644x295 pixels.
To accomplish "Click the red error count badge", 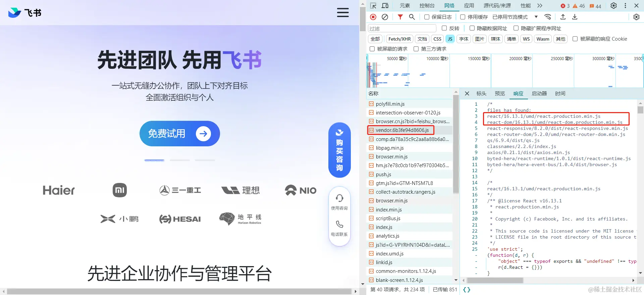I will click(565, 6).
